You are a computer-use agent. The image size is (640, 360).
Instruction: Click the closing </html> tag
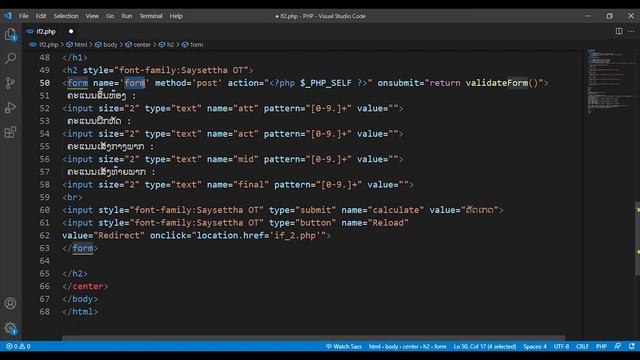pyautogui.click(x=80, y=311)
